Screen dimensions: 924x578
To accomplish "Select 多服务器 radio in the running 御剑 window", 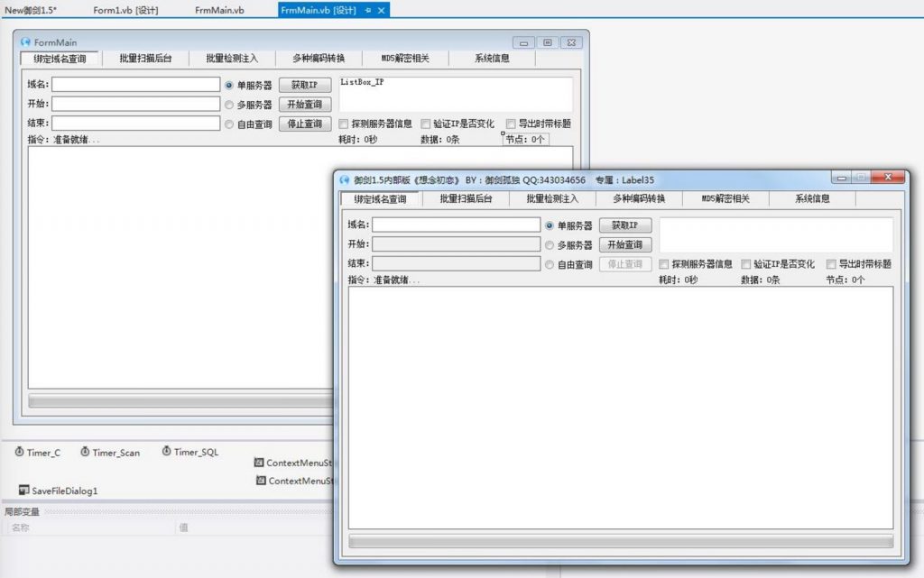I will (550, 245).
